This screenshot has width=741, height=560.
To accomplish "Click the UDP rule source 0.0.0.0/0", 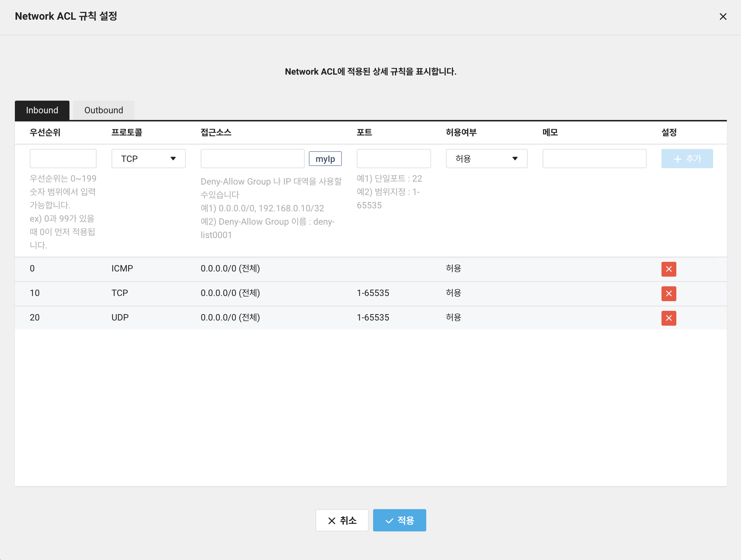I will [x=230, y=318].
